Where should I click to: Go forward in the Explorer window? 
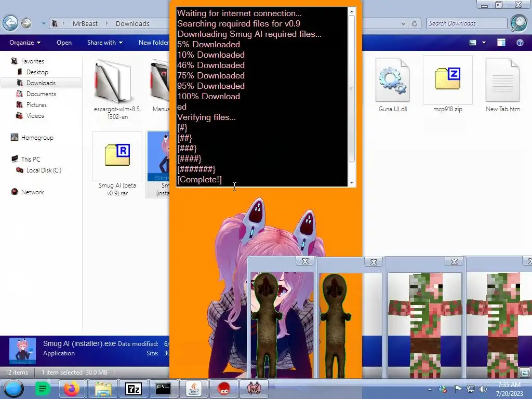point(26,23)
